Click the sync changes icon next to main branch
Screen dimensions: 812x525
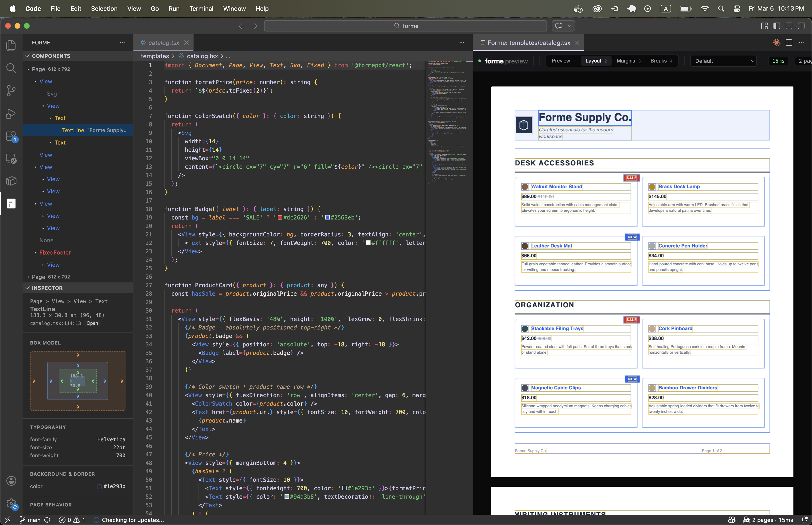pos(47,520)
